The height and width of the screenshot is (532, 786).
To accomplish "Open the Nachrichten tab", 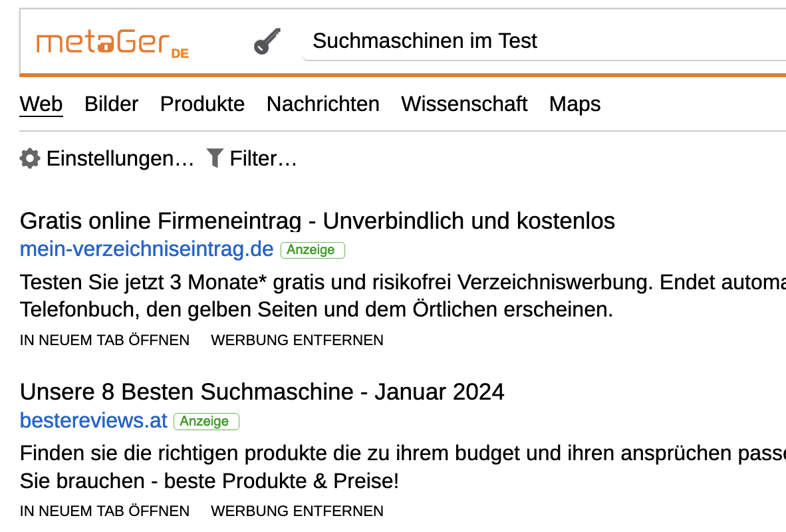I will point(323,104).
